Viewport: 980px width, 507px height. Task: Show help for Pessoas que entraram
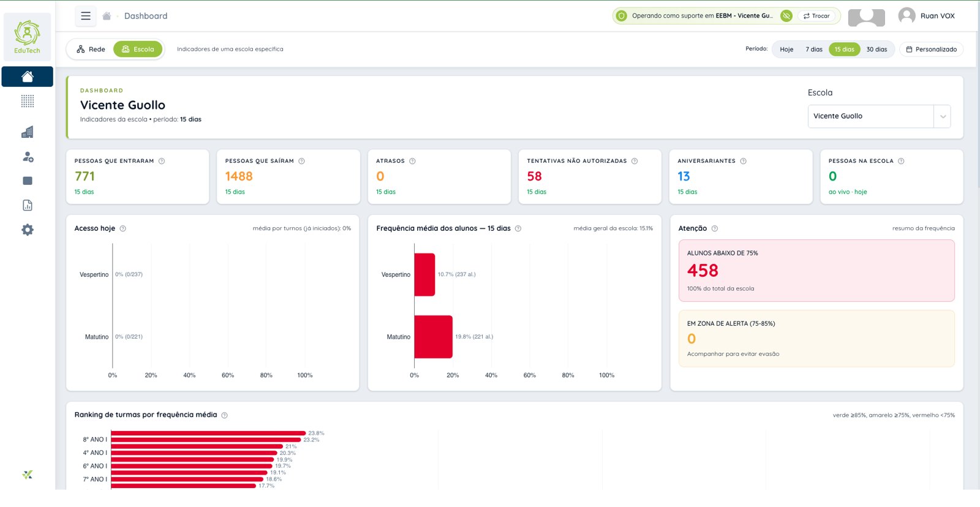pos(162,161)
